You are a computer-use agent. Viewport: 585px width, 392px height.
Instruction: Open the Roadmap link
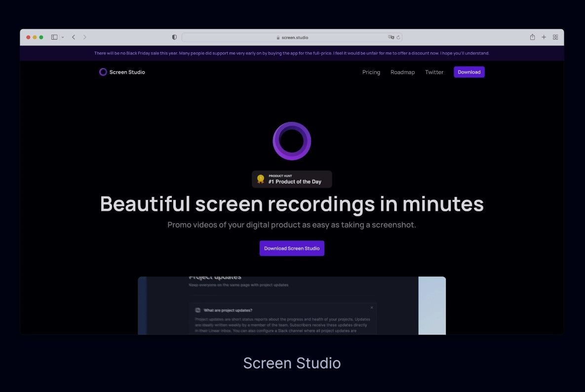[402, 72]
